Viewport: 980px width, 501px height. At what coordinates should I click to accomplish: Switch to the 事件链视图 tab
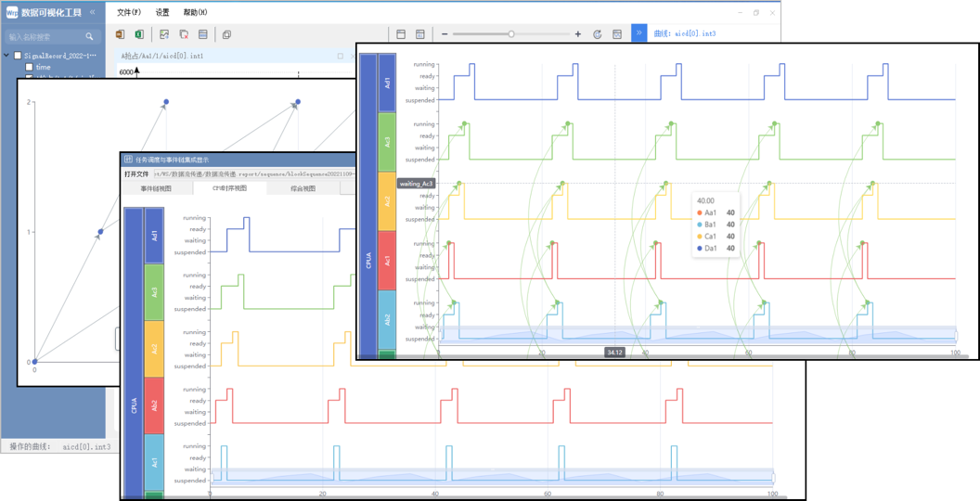click(156, 188)
